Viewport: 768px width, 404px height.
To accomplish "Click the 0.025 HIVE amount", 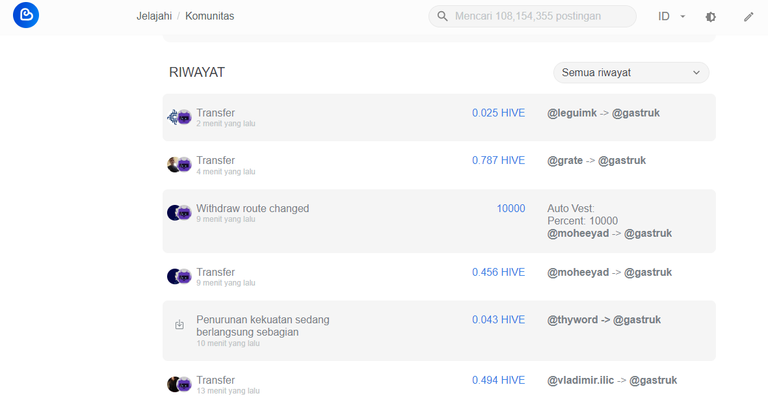I will click(x=498, y=113).
